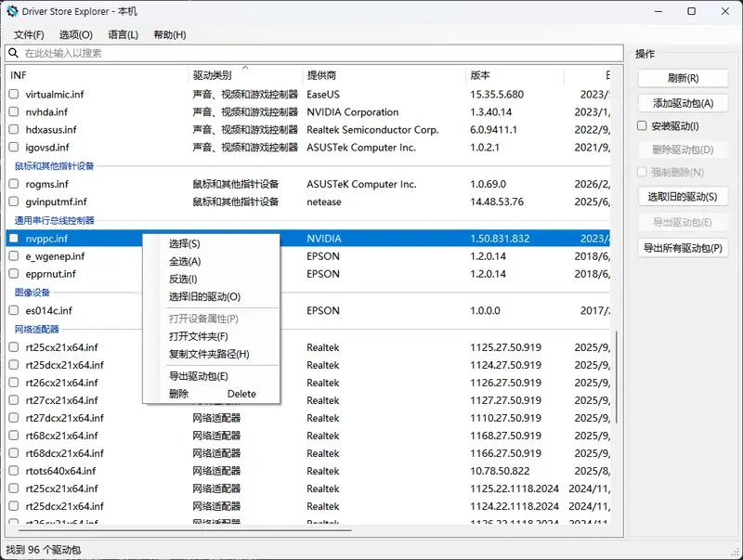Click the Driver Store Explorer gear icon
The height and width of the screenshot is (560, 743).
point(12,11)
